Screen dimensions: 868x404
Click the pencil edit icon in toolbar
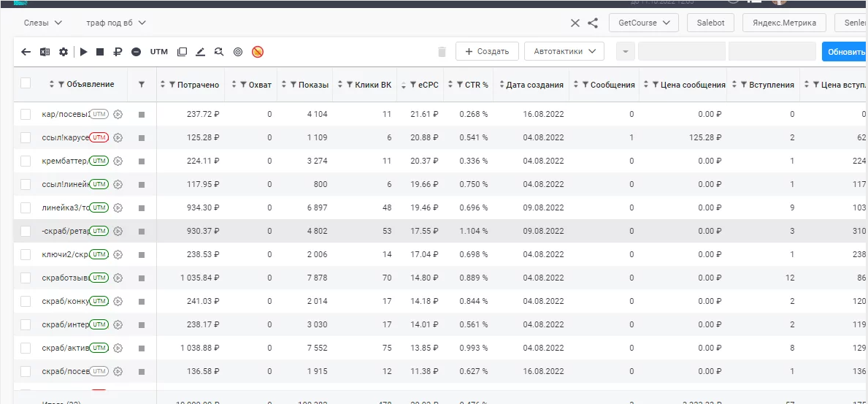201,52
